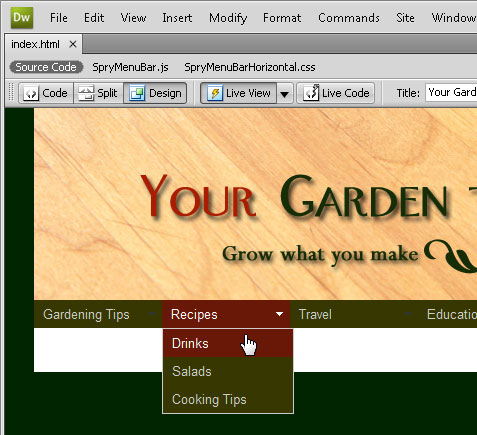The image size is (477, 435).
Task: Show the Source Code file
Action: coord(46,67)
